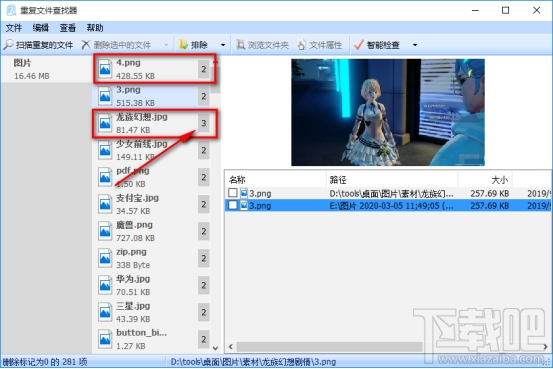This screenshot has height=369, width=553.
Task: Click status text 删除标记为0 的 281 项
Action: coord(45,362)
